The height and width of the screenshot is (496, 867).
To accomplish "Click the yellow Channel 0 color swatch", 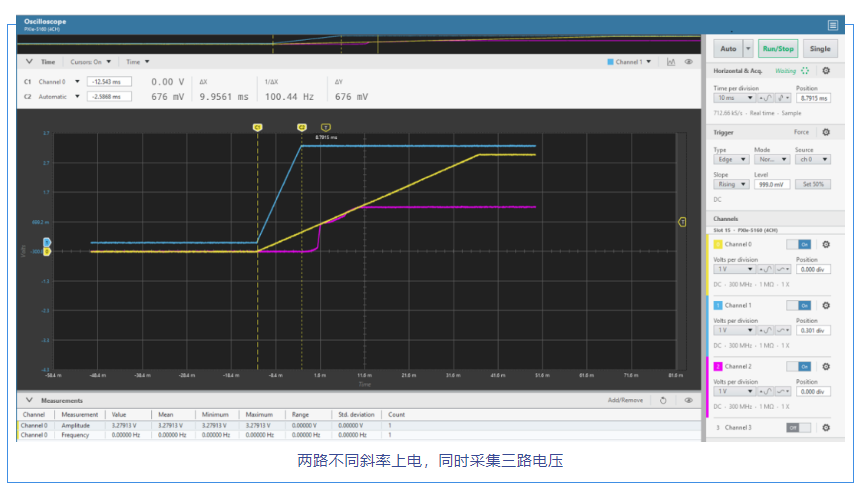I will point(718,244).
